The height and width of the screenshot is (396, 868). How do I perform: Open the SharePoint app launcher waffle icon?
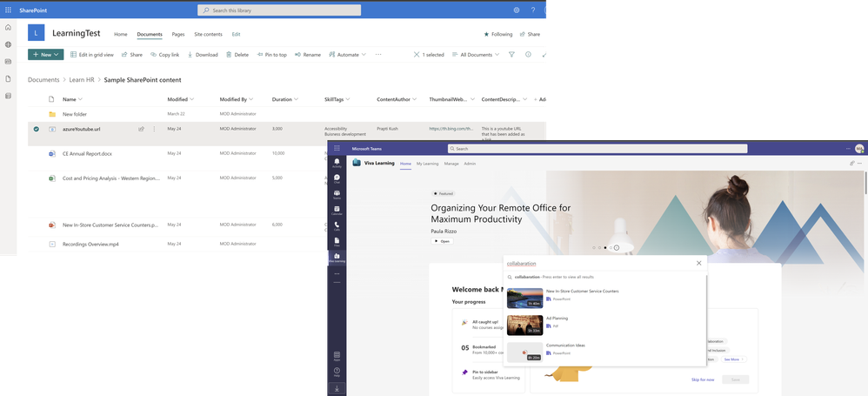click(8, 10)
